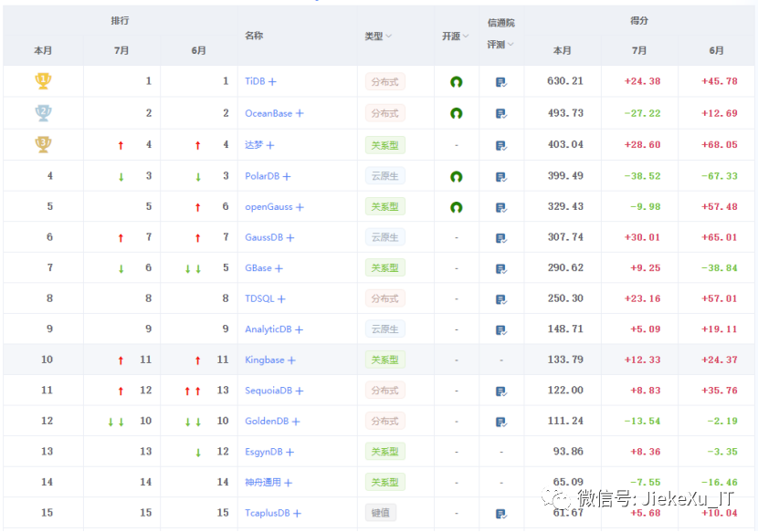Click the 得分 column group header
Screen dimensions: 758x532
click(639, 20)
